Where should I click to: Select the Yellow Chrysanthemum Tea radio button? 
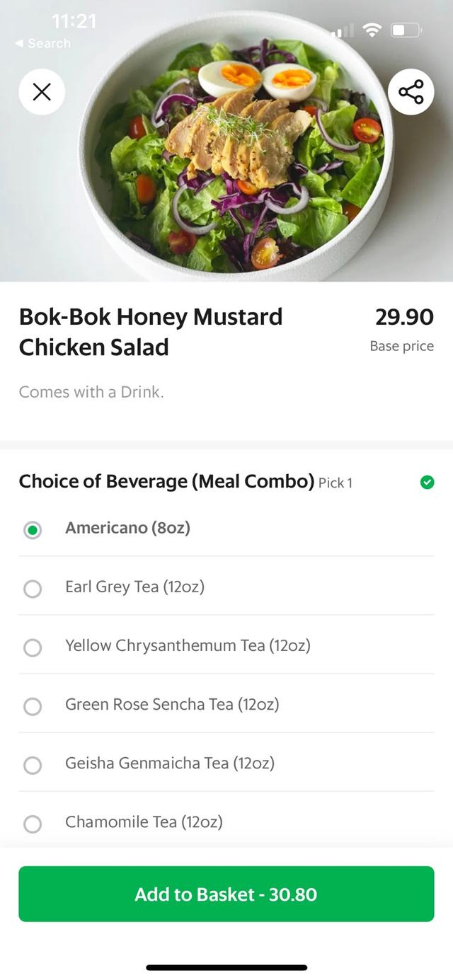[33, 647]
